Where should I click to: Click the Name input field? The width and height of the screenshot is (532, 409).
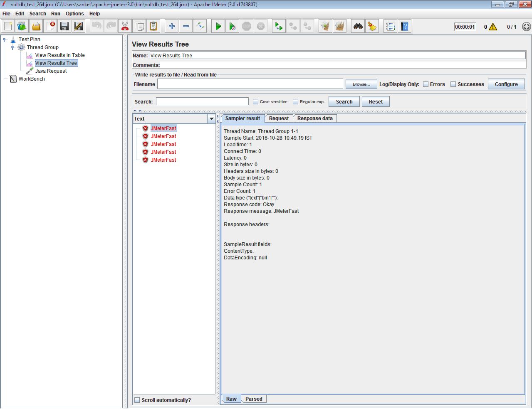(337, 55)
